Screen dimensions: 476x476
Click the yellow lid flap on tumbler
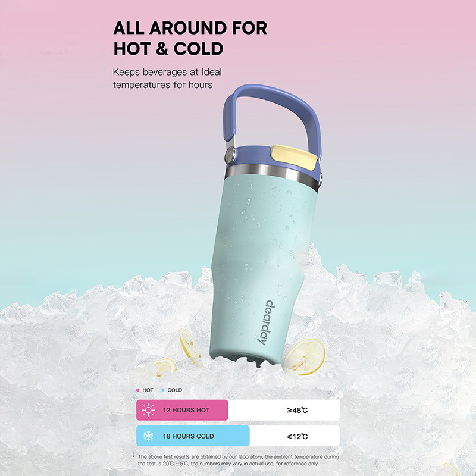pos(293,157)
